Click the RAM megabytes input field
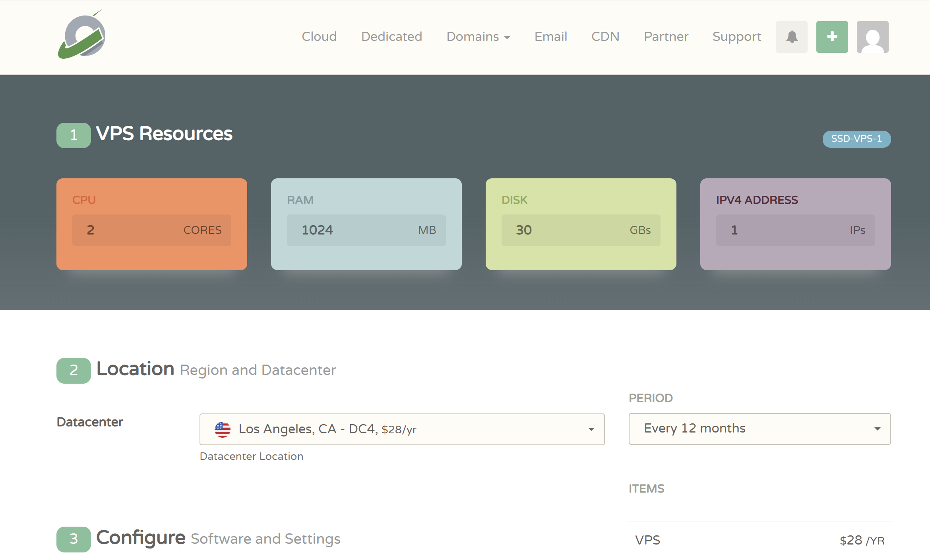The height and width of the screenshot is (560, 930). 366,230
